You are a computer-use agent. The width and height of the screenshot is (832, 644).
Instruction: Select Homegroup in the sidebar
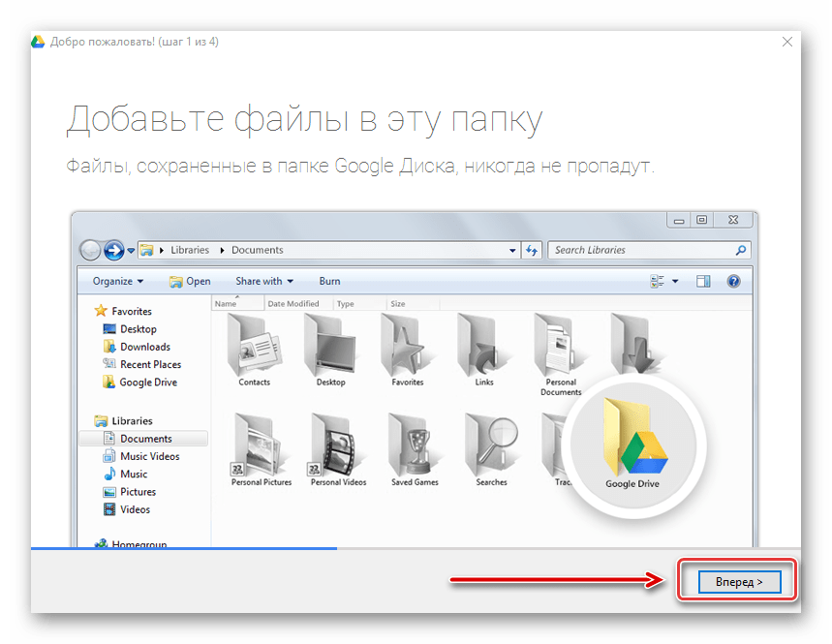tap(131, 543)
